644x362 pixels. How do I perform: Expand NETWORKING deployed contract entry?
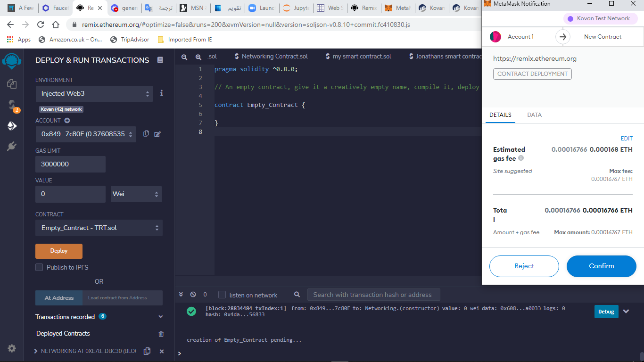pyautogui.click(x=36, y=351)
